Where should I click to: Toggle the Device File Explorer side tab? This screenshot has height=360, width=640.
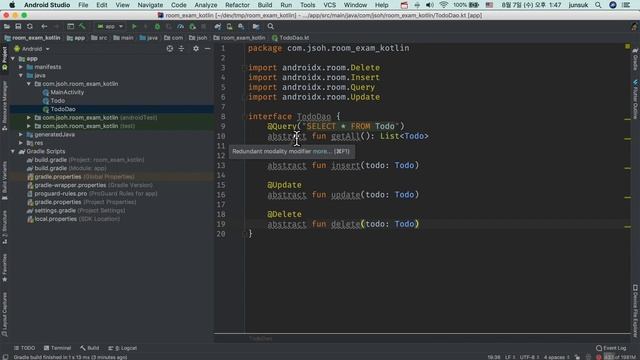pos(635,311)
